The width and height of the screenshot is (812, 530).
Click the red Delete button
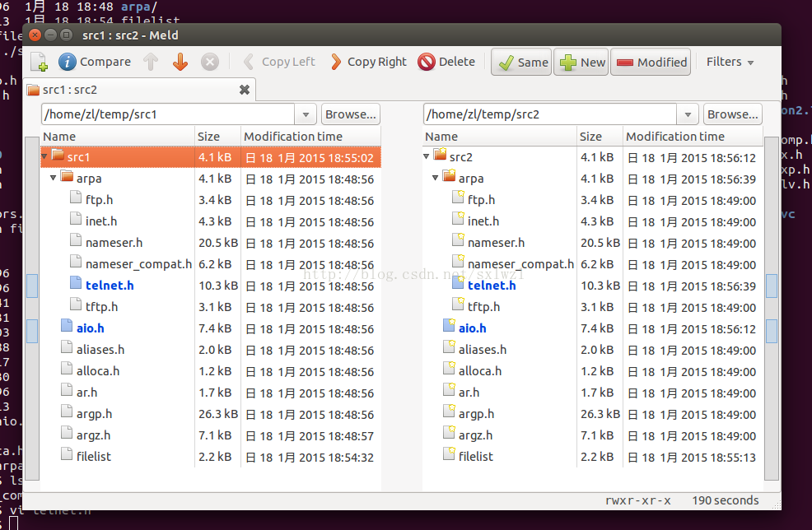[x=447, y=62]
